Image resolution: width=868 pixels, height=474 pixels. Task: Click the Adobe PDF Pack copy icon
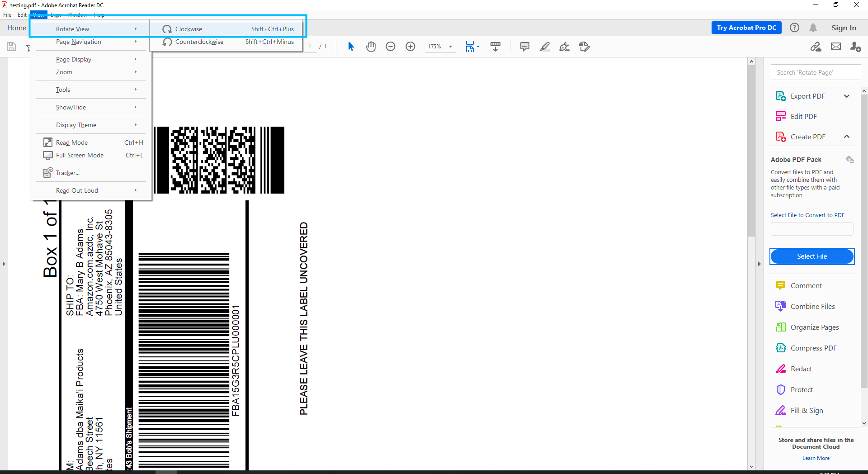850,160
